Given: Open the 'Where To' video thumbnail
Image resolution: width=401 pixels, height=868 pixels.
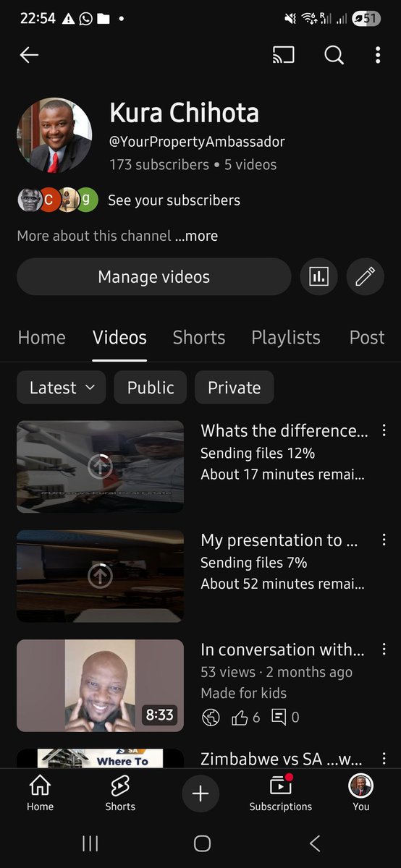Looking at the screenshot, I should tap(100, 758).
